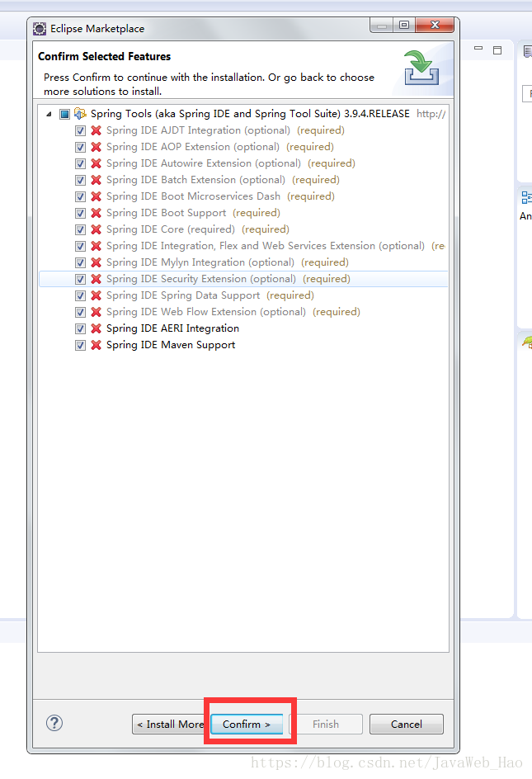Click red X icon beside Boot Microservices Dash

coord(97,196)
